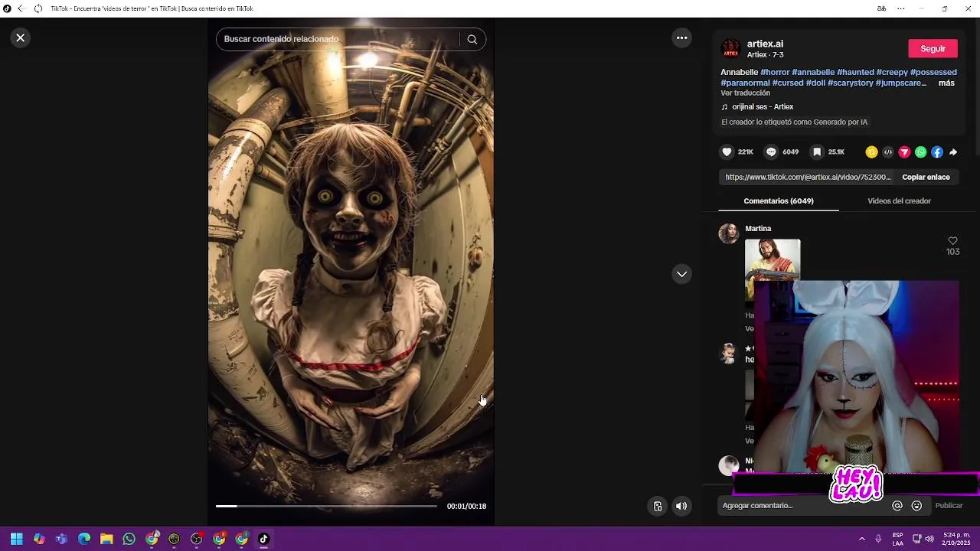The height and width of the screenshot is (551, 980).
Task: Open Microsoft Edge from taskbar
Action: 84,539
